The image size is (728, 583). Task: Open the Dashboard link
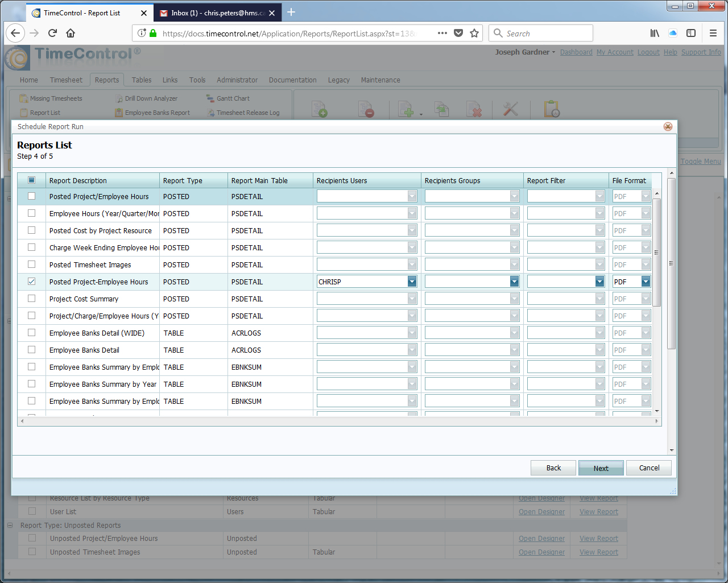pyautogui.click(x=576, y=52)
